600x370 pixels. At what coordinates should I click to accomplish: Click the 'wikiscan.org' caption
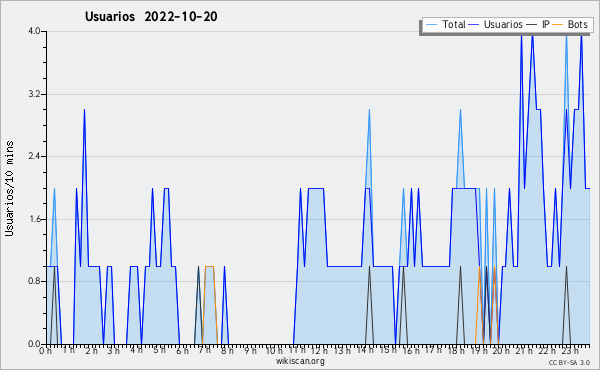pos(300,361)
